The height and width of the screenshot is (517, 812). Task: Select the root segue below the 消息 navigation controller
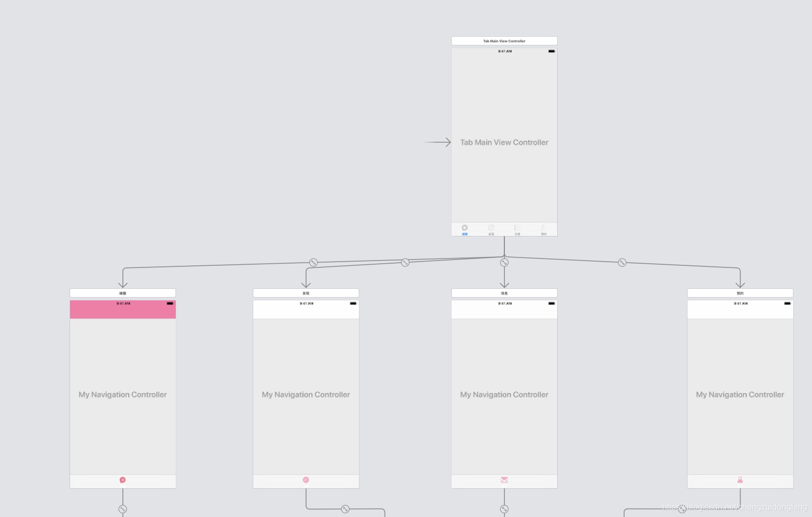click(x=504, y=509)
